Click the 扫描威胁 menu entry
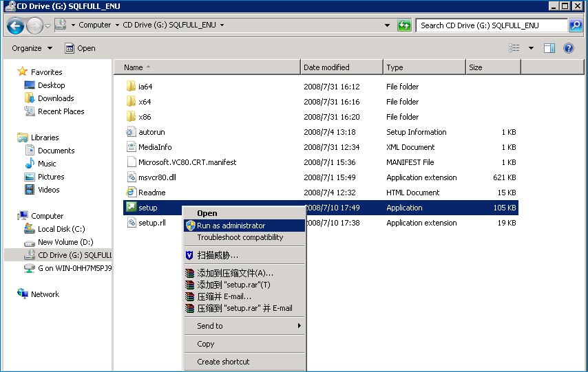 pyautogui.click(x=244, y=256)
